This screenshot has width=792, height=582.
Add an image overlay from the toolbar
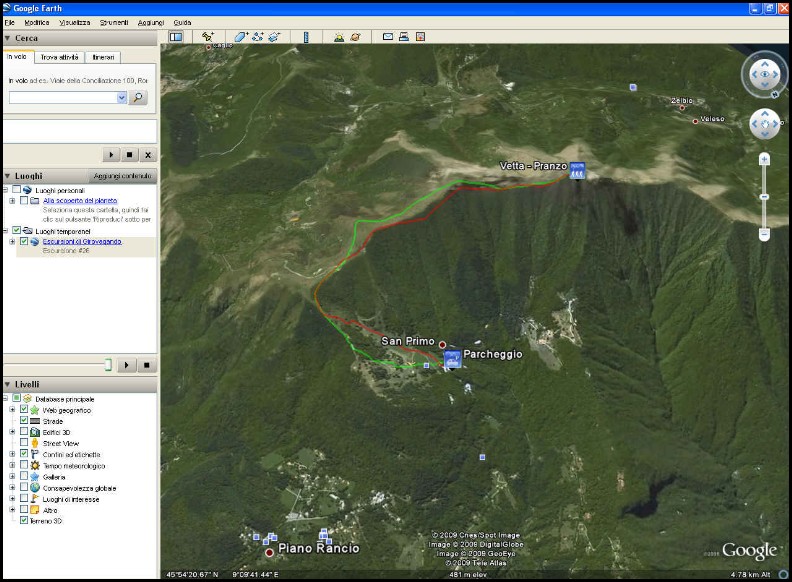click(274, 36)
